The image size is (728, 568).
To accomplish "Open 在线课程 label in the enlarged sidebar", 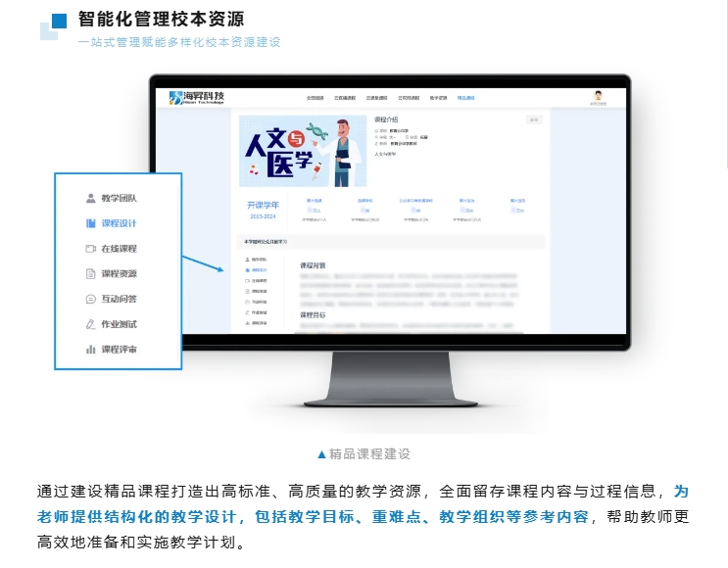I will pos(120,249).
